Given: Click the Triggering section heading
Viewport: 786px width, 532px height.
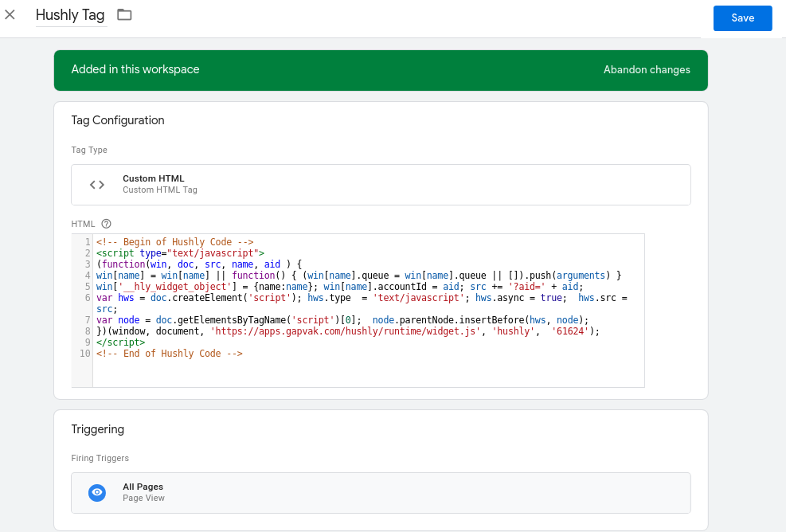Looking at the screenshot, I should coord(98,429).
